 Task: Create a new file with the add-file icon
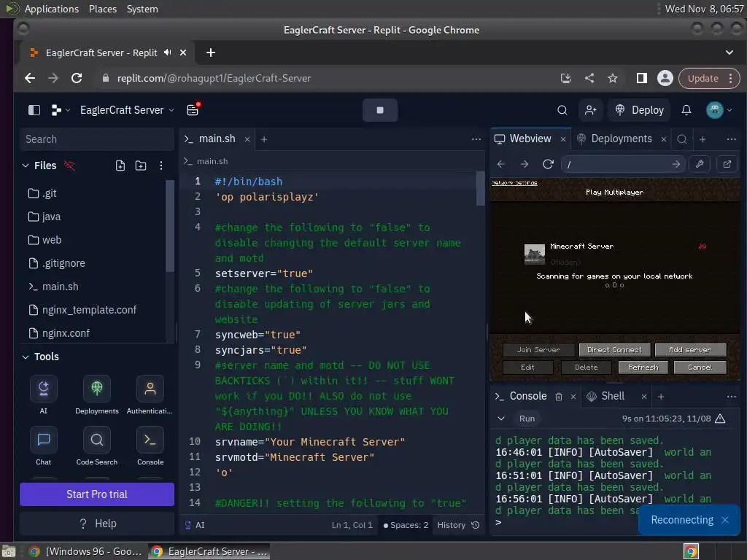(x=120, y=166)
